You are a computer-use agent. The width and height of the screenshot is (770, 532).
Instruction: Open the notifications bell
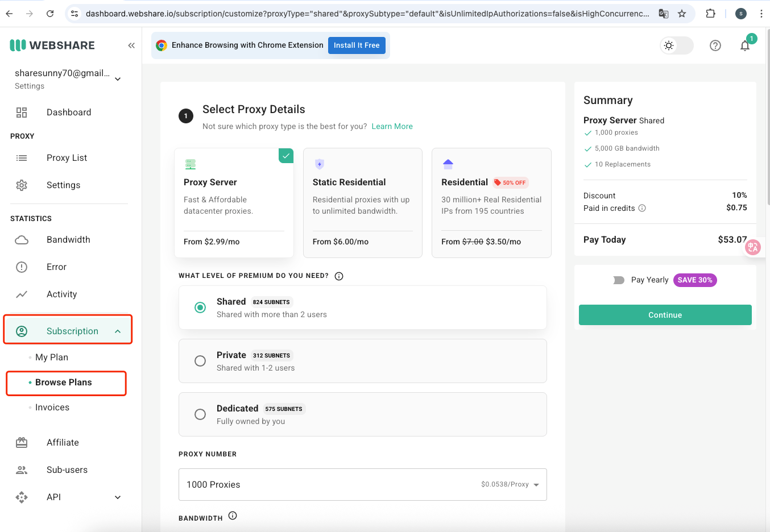(745, 45)
